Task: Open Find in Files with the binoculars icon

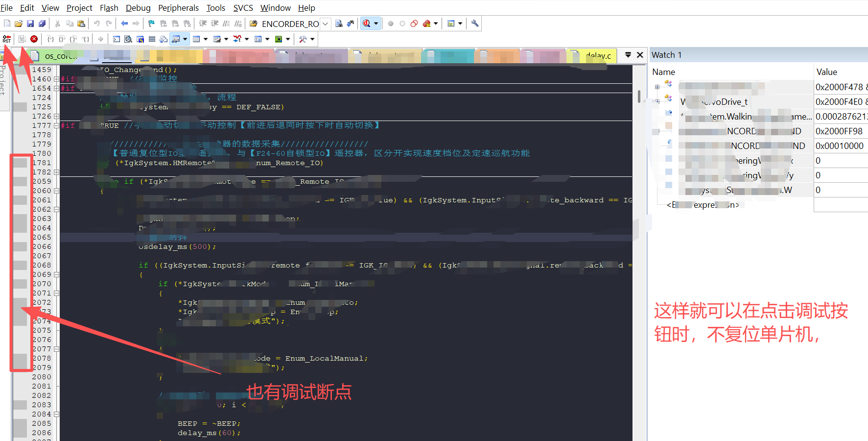Action: (x=339, y=23)
